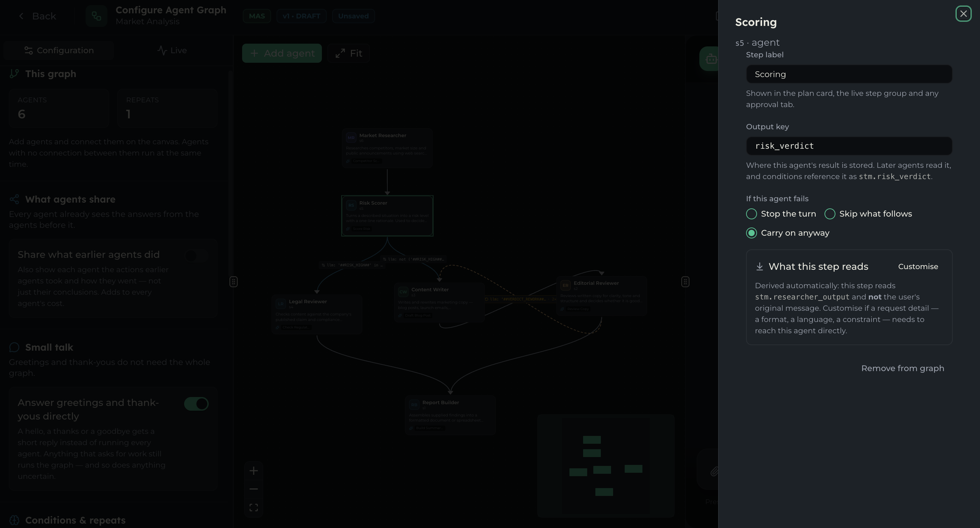Select the Stop the turn radio option

point(781,214)
